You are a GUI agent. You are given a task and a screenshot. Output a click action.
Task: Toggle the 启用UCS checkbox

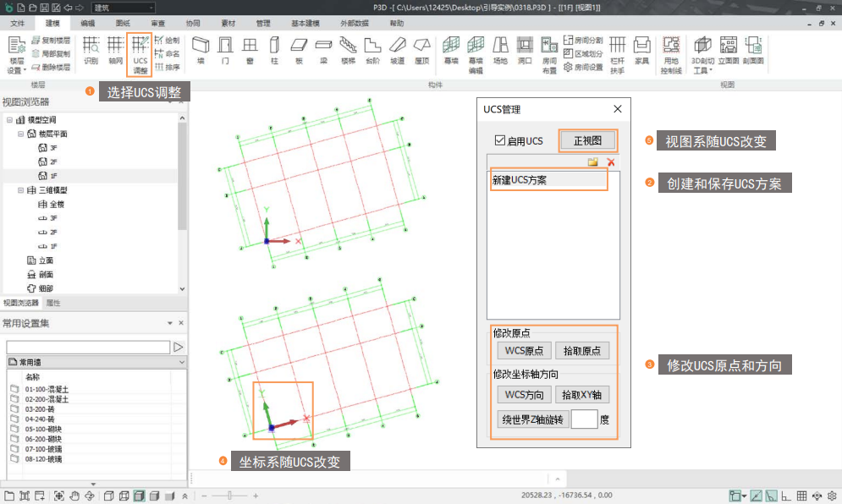pos(500,140)
